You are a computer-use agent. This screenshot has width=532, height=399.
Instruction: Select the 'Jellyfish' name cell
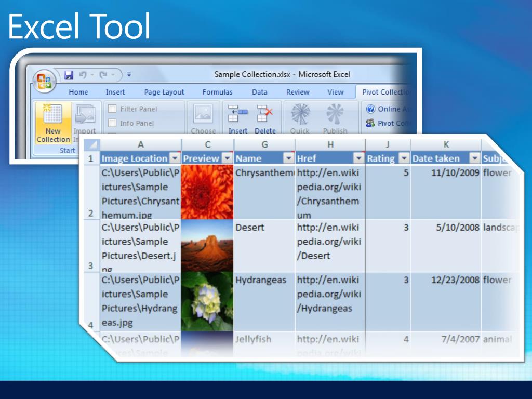(x=264, y=344)
